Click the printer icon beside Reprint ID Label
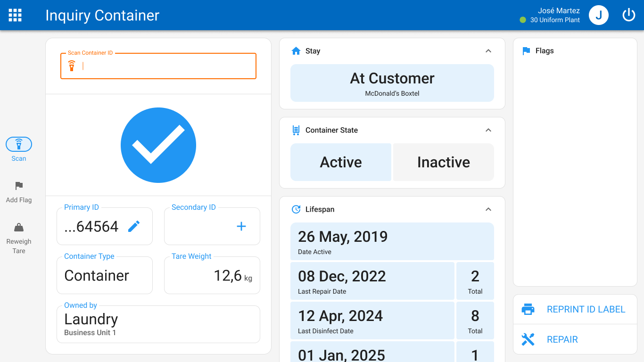 [528, 309]
